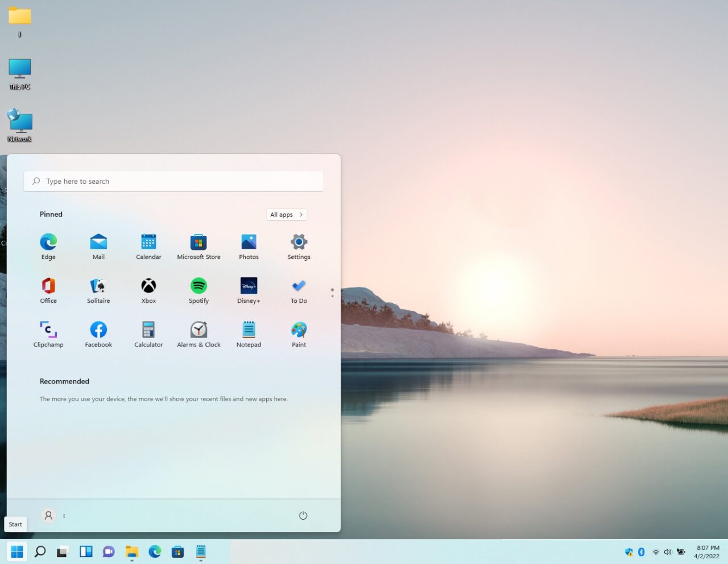
Task: Open Alarms & Clock app
Action: (x=198, y=334)
